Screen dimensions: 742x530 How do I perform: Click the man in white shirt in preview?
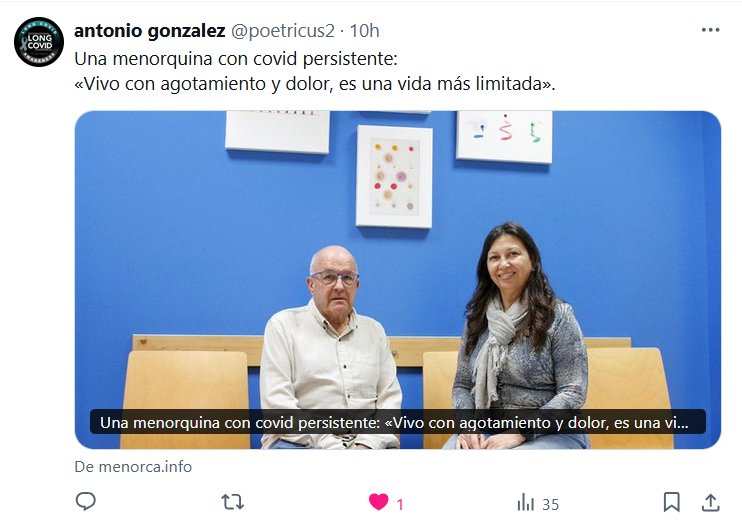(331, 348)
